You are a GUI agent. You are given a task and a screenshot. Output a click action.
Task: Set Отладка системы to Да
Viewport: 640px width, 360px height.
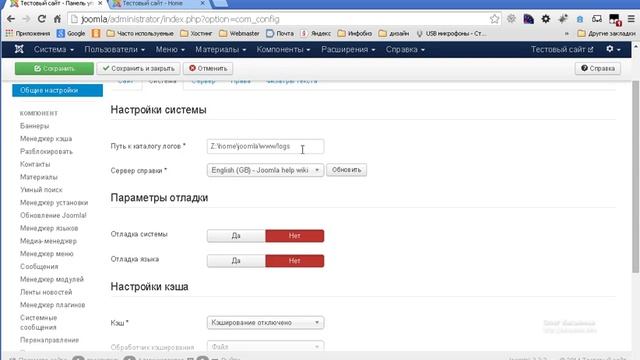coord(236,236)
